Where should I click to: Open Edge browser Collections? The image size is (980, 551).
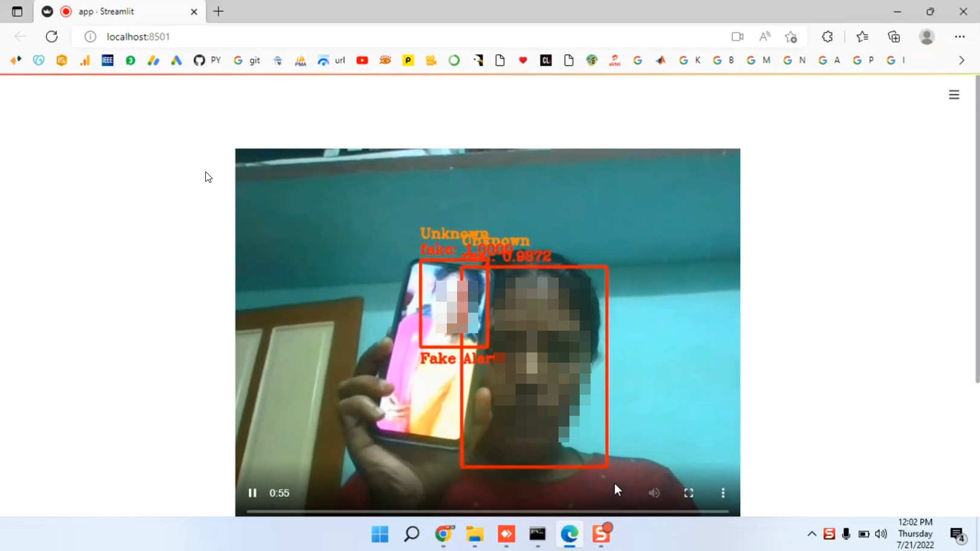click(894, 37)
